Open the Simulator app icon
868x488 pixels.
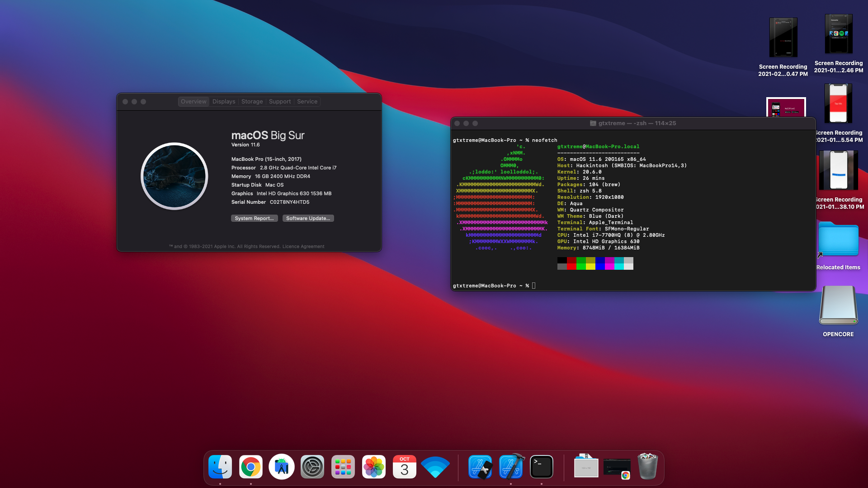pos(480,467)
